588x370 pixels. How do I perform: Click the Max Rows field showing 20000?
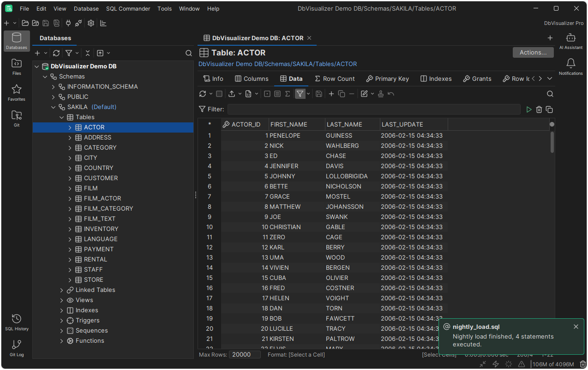point(245,354)
